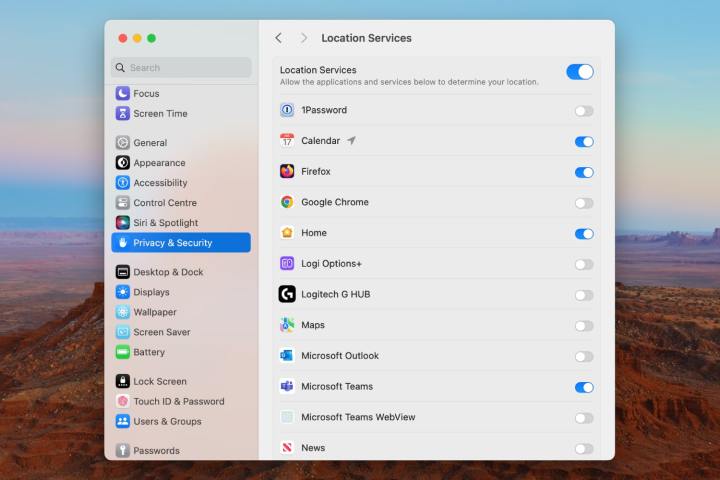Click the Google Chrome row label
This screenshot has width=720, height=480.
pos(335,202)
